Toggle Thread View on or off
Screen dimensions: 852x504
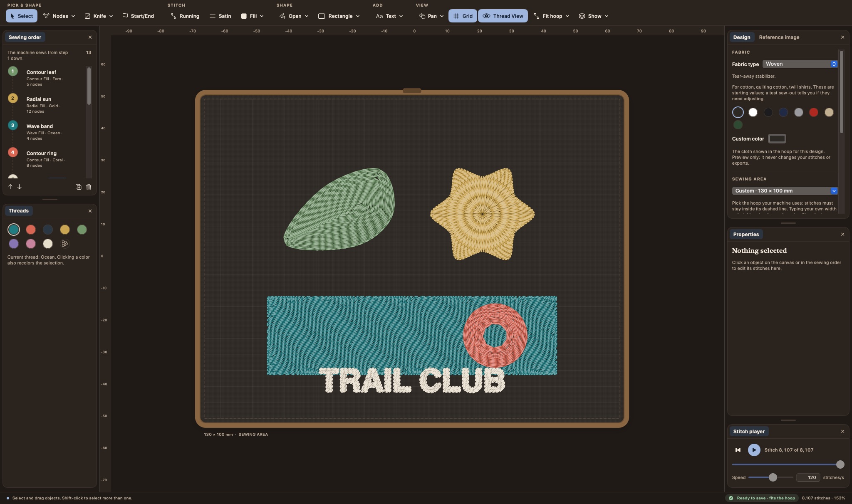click(x=503, y=16)
